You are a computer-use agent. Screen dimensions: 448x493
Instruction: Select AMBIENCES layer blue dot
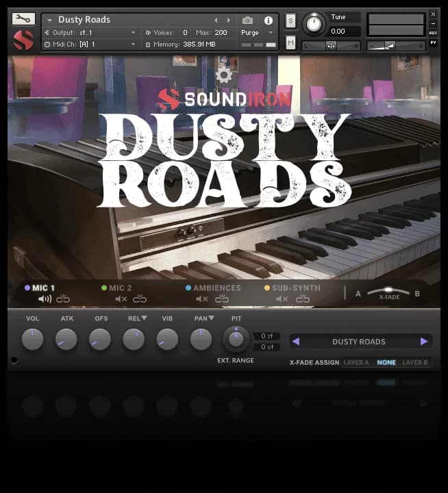click(188, 288)
